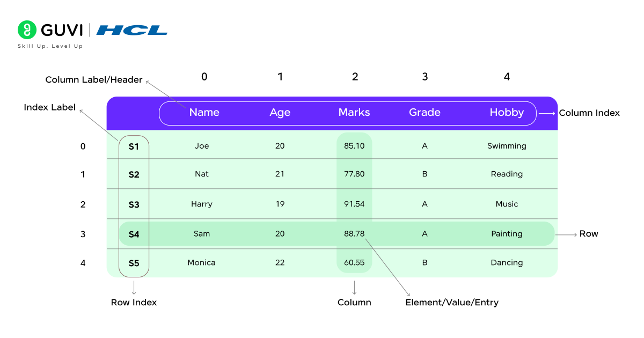
Task: Click the Grade column header
Action: (x=425, y=113)
